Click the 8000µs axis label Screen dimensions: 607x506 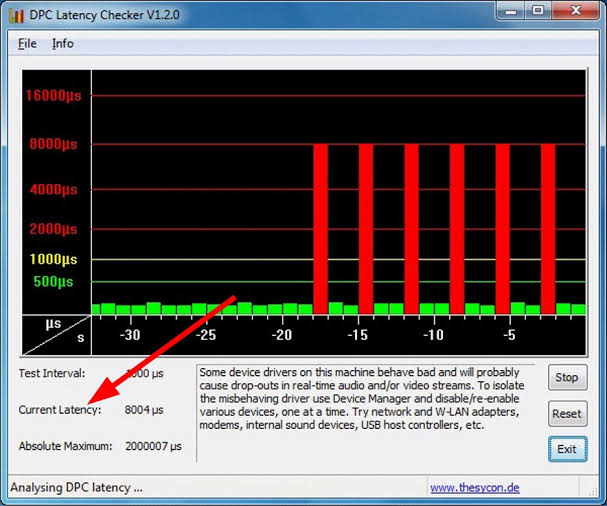[x=53, y=144]
